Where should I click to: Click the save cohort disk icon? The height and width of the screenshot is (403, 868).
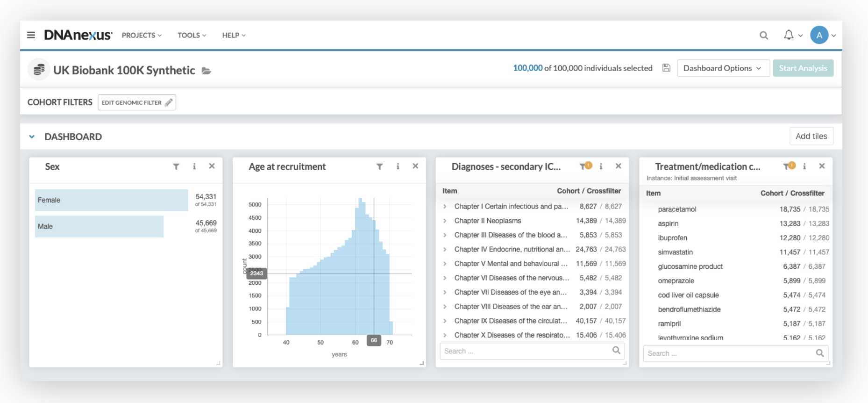[x=666, y=68]
